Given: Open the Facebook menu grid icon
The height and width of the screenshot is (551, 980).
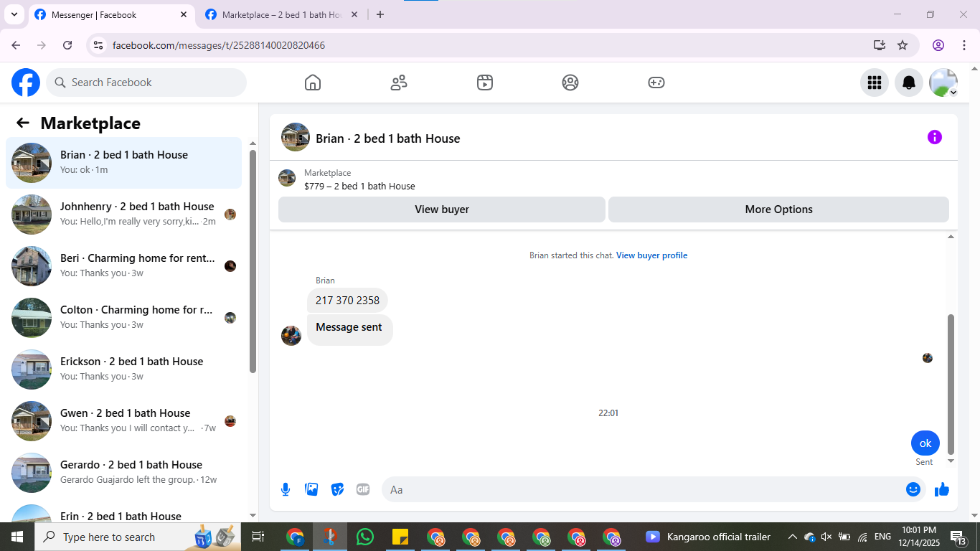Looking at the screenshot, I should (875, 83).
